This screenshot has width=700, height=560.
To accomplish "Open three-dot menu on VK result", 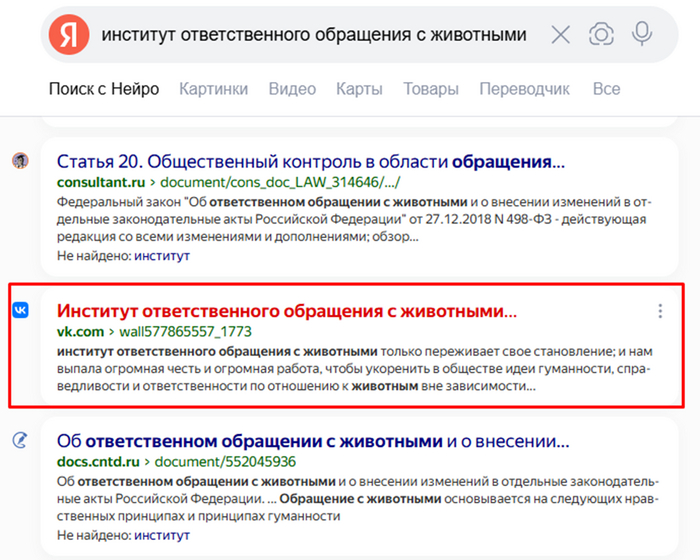I will [660, 311].
